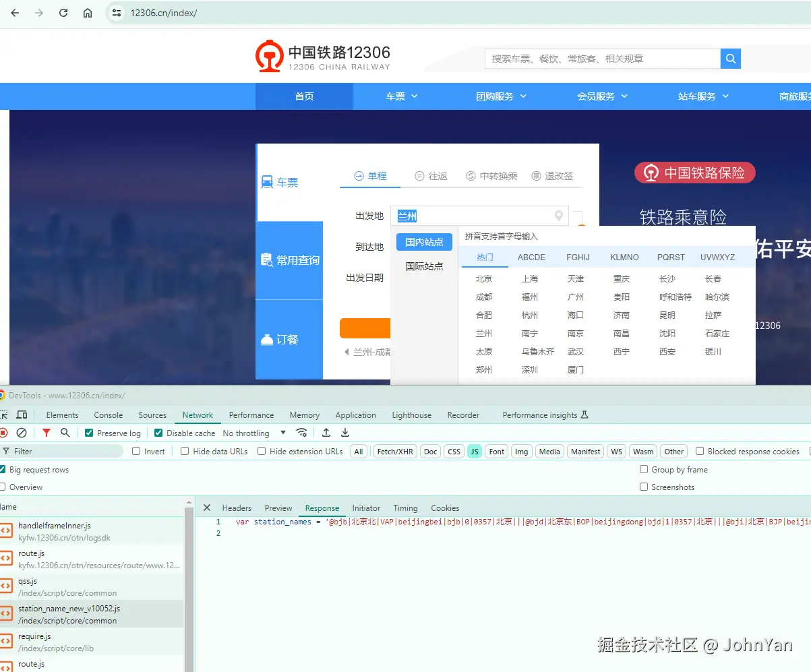
Task: Expand the 车票 navigation menu
Action: tap(402, 96)
